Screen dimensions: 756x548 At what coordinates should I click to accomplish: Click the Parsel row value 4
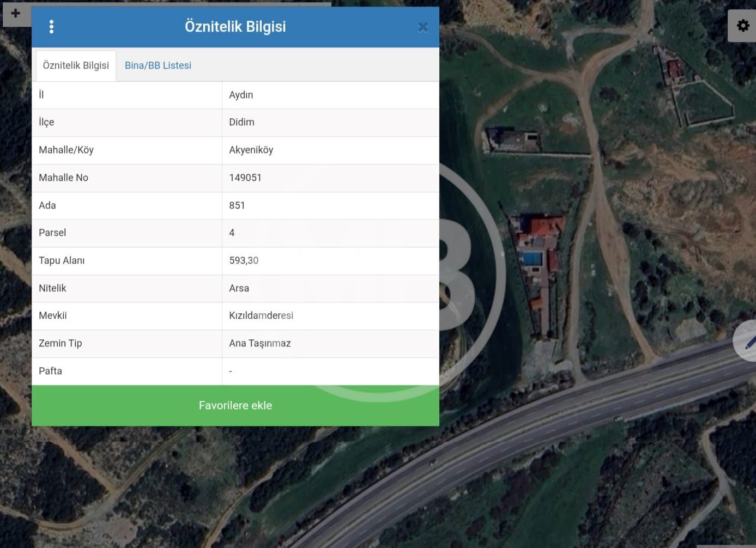[x=232, y=233]
